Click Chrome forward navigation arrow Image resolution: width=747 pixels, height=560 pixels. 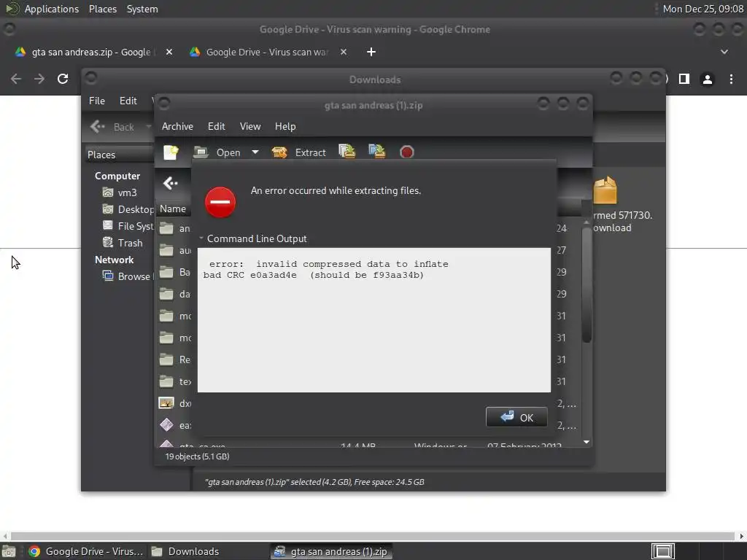tap(39, 79)
